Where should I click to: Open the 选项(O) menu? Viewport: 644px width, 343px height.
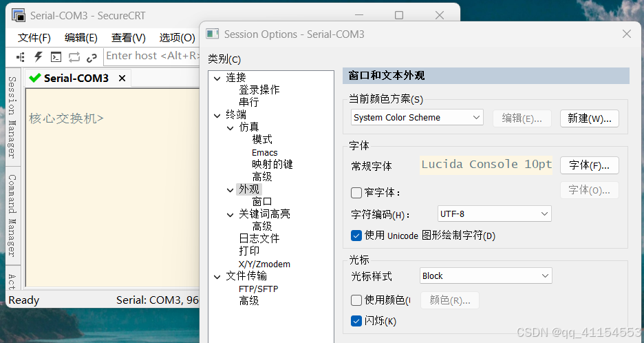(x=177, y=38)
